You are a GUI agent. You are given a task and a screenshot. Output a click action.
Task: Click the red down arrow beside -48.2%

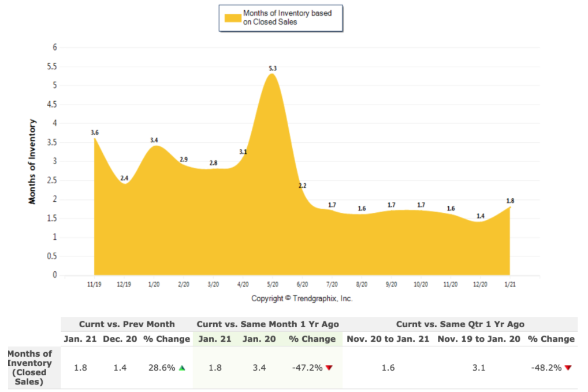click(568, 368)
